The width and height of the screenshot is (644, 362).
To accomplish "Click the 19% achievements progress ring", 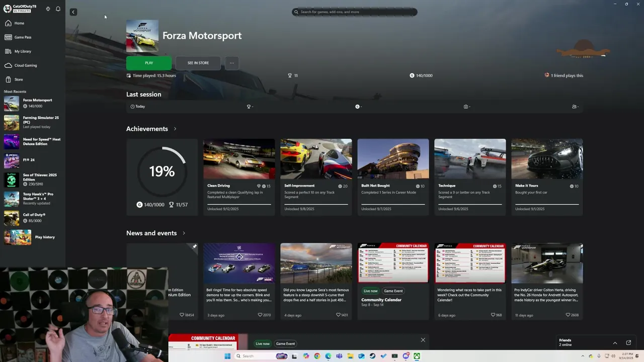I will point(162,171).
